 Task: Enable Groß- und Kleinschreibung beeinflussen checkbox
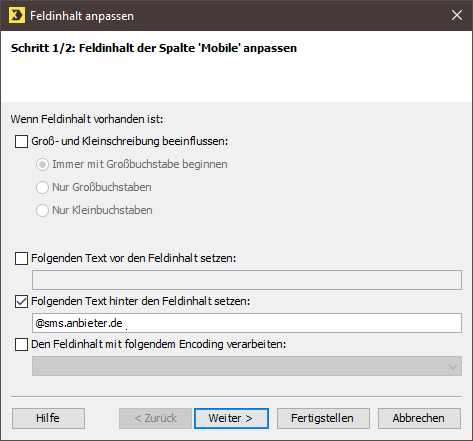coord(21,141)
